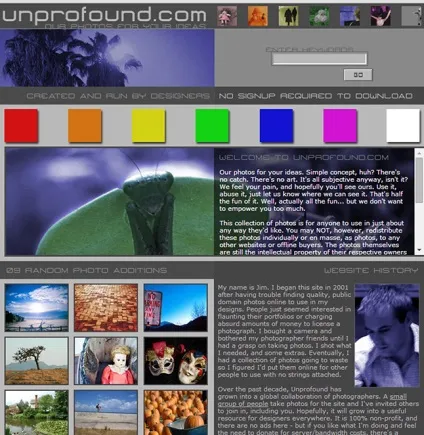Click the GO search button
This screenshot has height=435, width=424.
click(x=358, y=75)
